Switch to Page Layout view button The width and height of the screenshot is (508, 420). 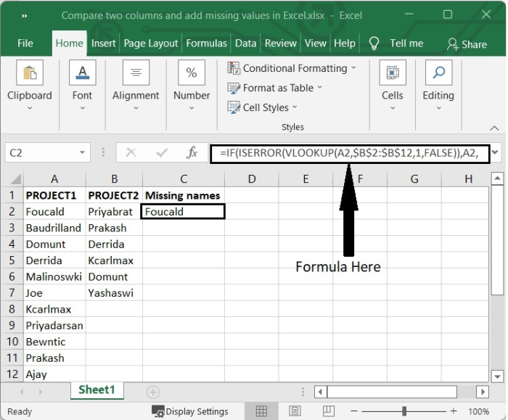[x=293, y=411]
